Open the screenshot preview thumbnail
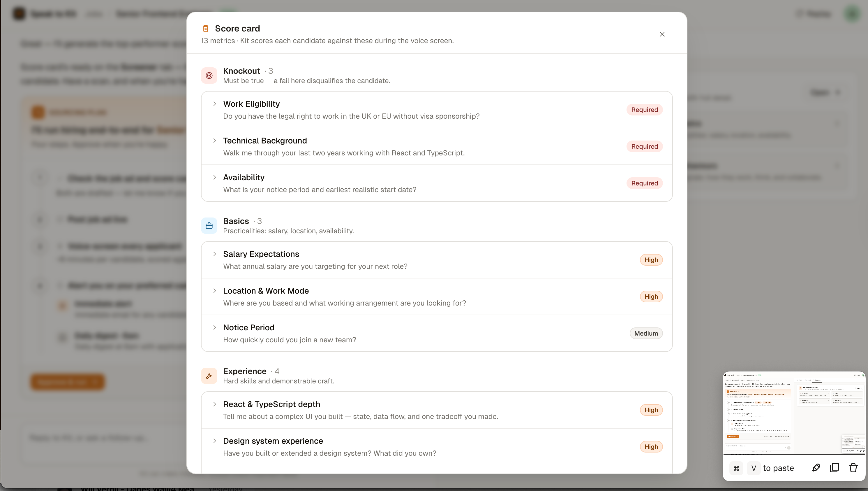The width and height of the screenshot is (868, 491). (794, 413)
